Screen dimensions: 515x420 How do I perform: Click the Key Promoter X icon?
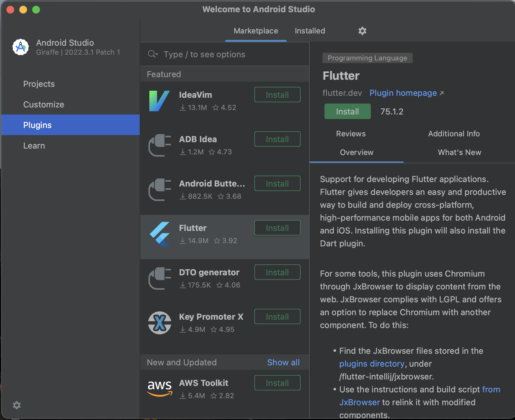tap(159, 323)
